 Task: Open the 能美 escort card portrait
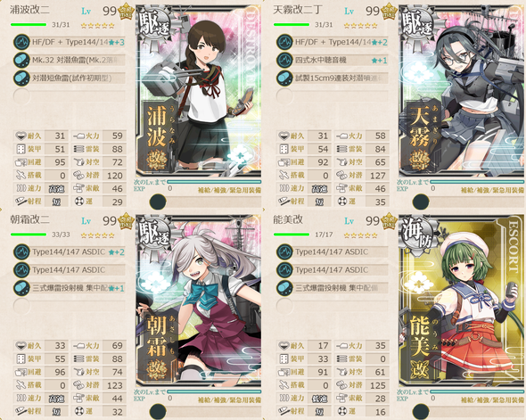pyautogui.click(x=462, y=301)
